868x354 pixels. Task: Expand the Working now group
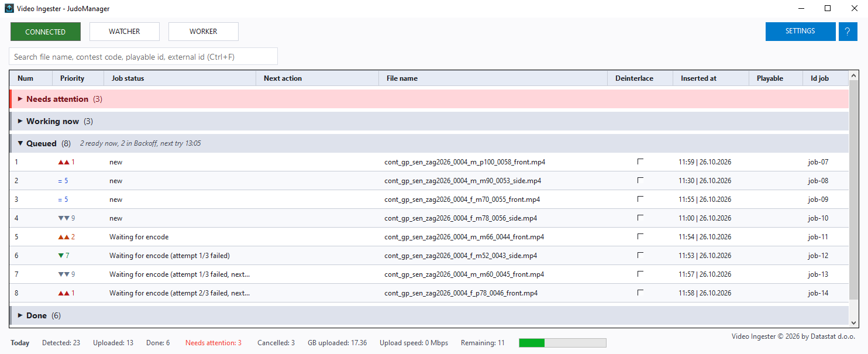click(20, 121)
